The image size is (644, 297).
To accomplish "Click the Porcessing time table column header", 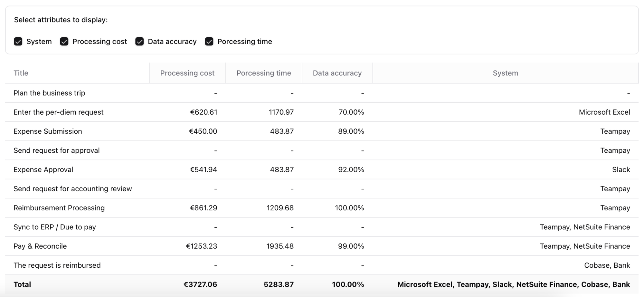I will 263,73.
